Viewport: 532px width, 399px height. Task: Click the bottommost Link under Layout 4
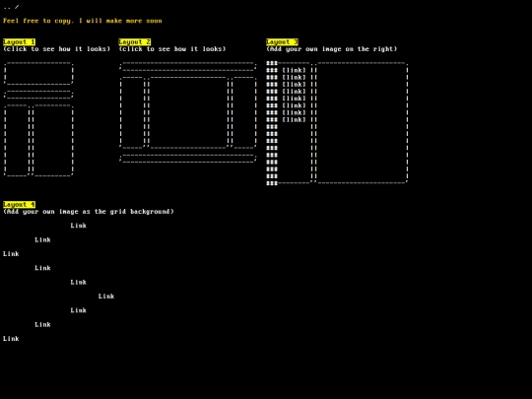tap(11, 339)
